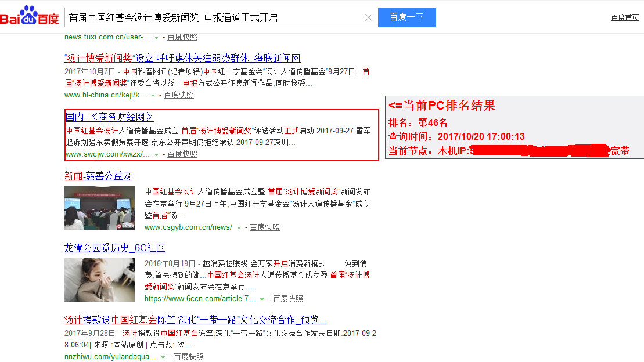644x362 pixels.
Task: Open 百度快照 for www.csgyb.com.cn result
Action: (264, 227)
